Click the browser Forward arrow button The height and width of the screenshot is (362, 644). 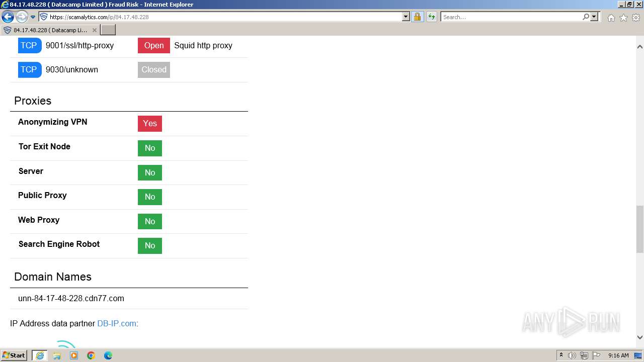[22, 17]
